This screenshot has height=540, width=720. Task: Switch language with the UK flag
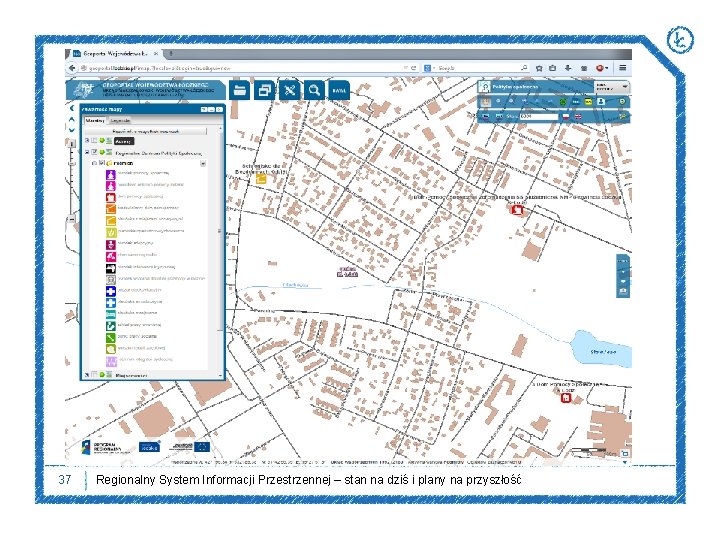pyautogui.click(x=578, y=117)
